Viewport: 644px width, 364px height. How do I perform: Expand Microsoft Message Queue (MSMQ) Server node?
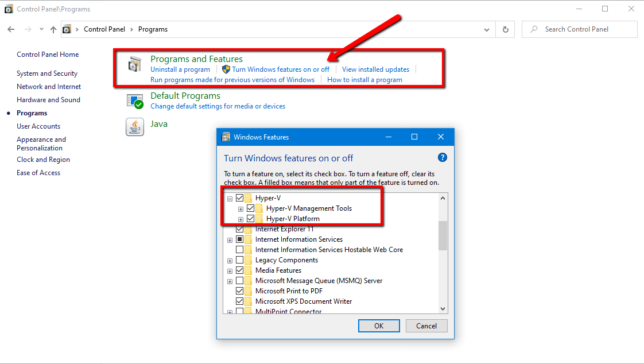[x=230, y=281]
